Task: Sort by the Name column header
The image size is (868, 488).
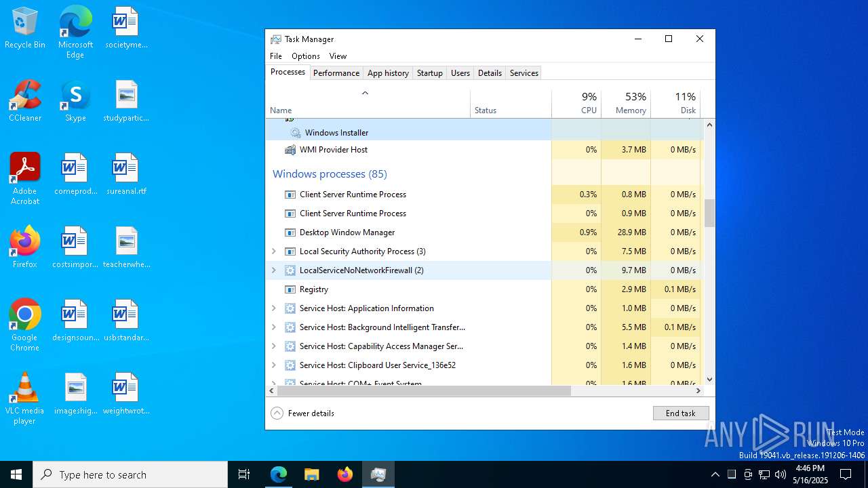Action: pos(368,104)
